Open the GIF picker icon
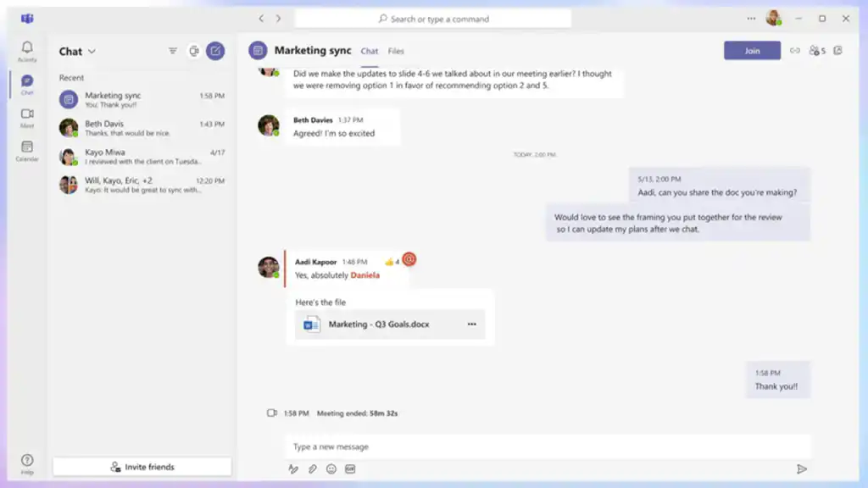The height and width of the screenshot is (488, 868). click(350, 469)
